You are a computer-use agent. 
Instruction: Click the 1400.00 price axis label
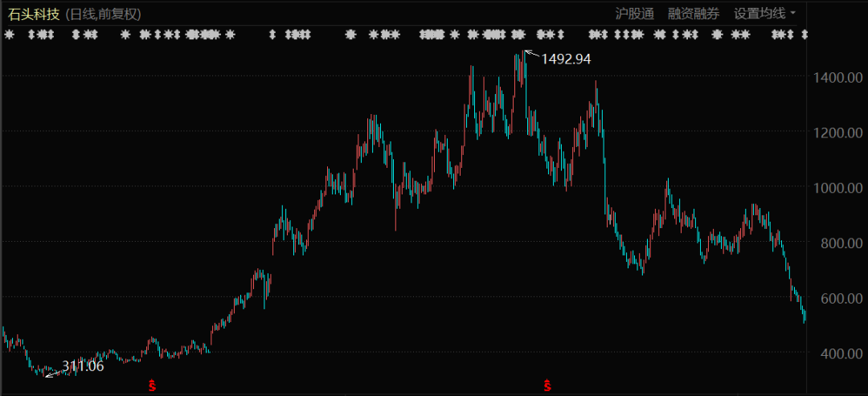[837, 78]
